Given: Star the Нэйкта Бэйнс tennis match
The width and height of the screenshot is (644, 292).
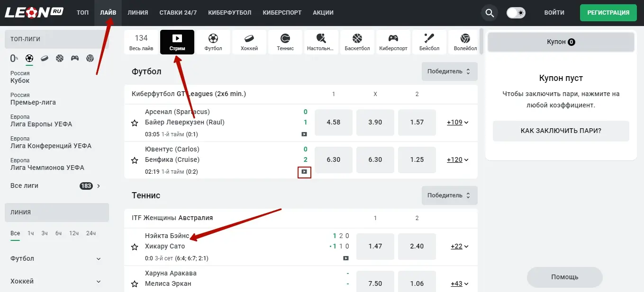Looking at the screenshot, I should pos(135,247).
